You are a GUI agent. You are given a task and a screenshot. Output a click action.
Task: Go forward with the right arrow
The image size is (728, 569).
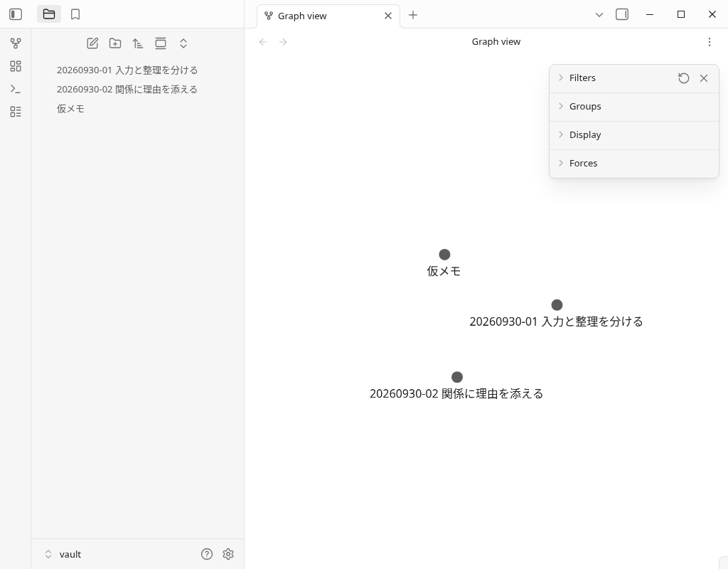click(283, 42)
